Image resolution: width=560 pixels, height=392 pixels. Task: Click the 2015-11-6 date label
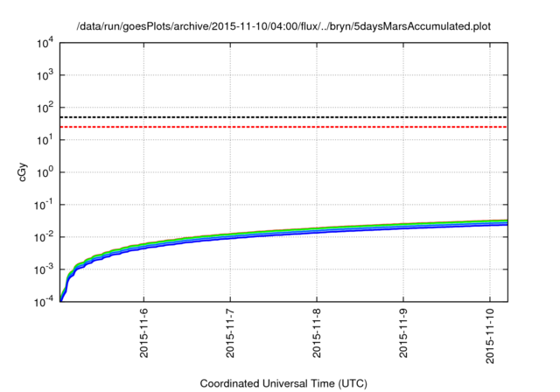[x=143, y=332]
